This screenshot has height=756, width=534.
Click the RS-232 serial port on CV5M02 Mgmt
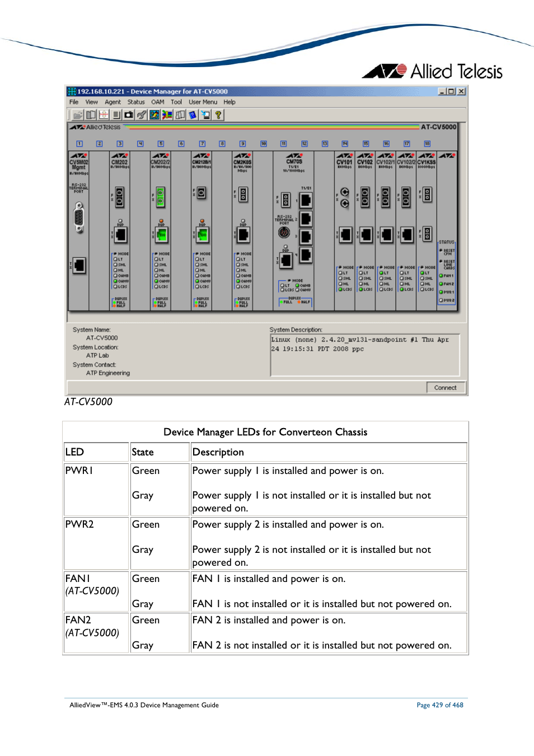tap(79, 218)
